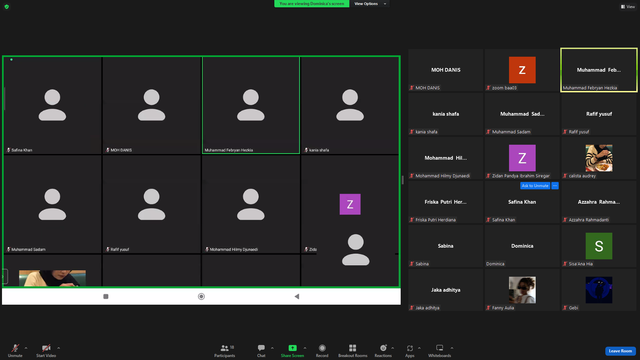640x360 pixels.
Task: Click Muhammad Sadam tile in shared screen
Action: click(x=53, y=204)
